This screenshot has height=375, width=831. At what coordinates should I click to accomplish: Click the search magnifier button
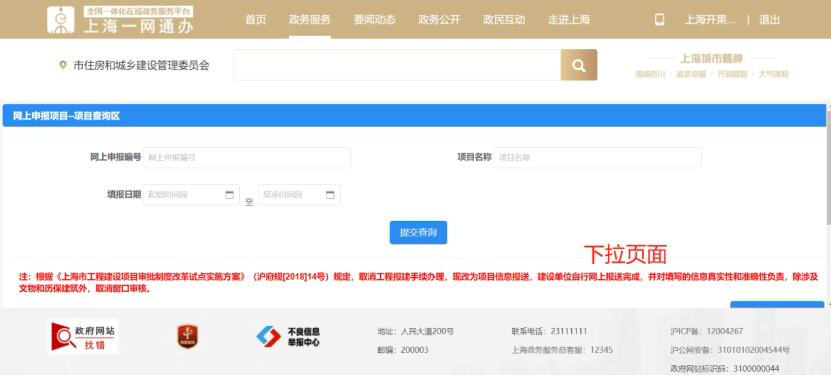pyautogui.click(x=579, y=65)
